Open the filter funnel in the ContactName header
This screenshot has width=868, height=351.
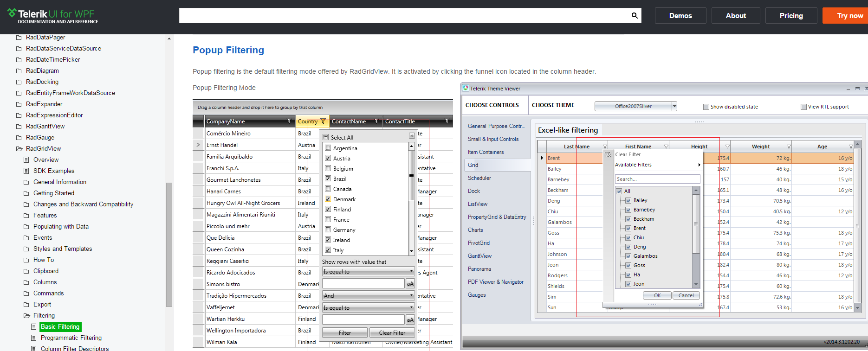coord(376,121)
